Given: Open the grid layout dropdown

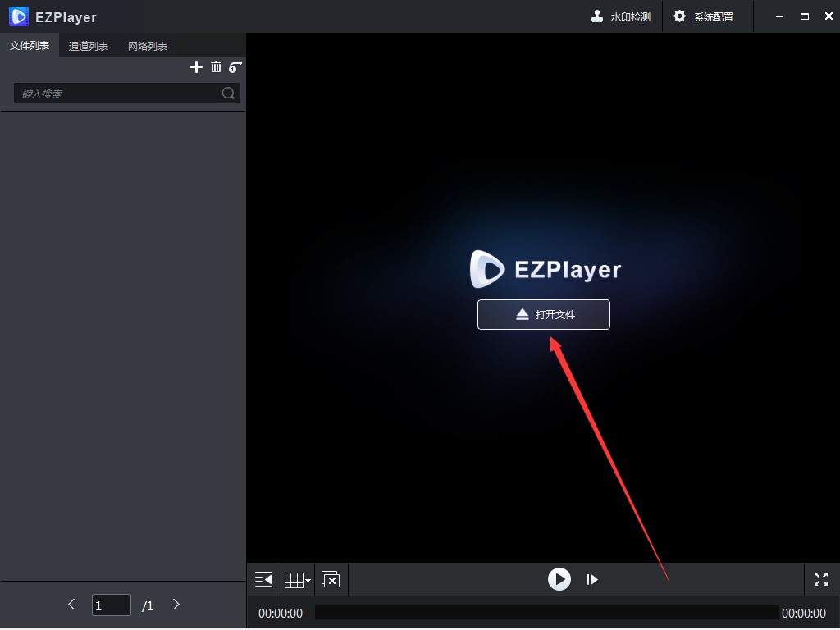Looking at the screenshot, I should click(297, 579).
